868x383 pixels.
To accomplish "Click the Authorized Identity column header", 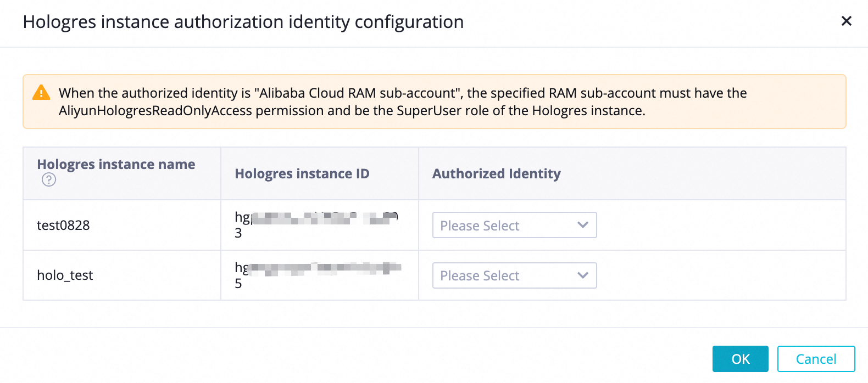I will (496, 174).
